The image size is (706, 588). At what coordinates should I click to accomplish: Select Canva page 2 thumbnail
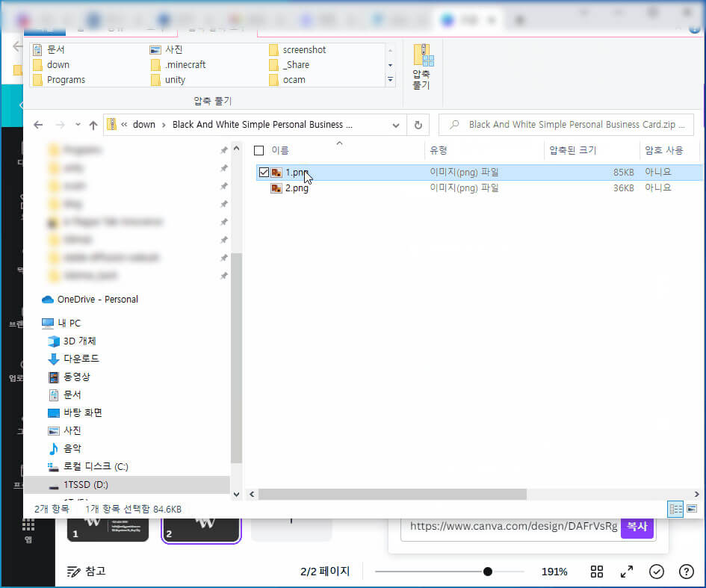tap(201, 530)
